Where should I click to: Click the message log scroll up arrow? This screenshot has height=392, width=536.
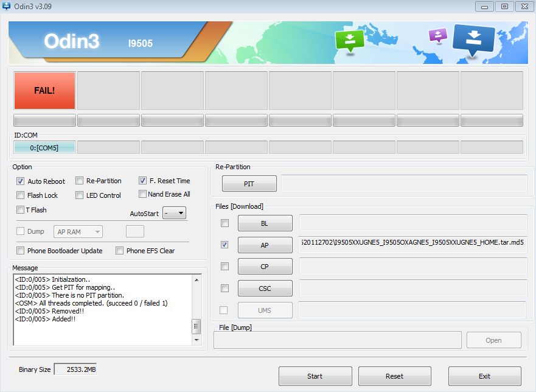pyautogui.click(x=197, y=280)
